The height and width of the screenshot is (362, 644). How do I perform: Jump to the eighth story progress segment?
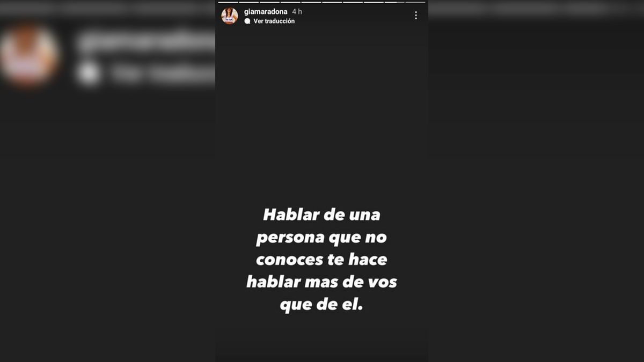[x=374, y=2]
